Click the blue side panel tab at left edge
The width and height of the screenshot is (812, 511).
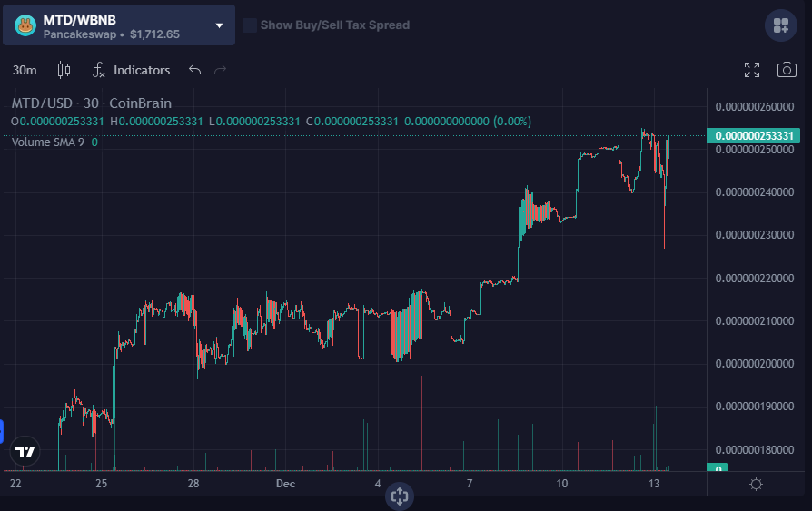pyautogui.click(x=2, y=432)
